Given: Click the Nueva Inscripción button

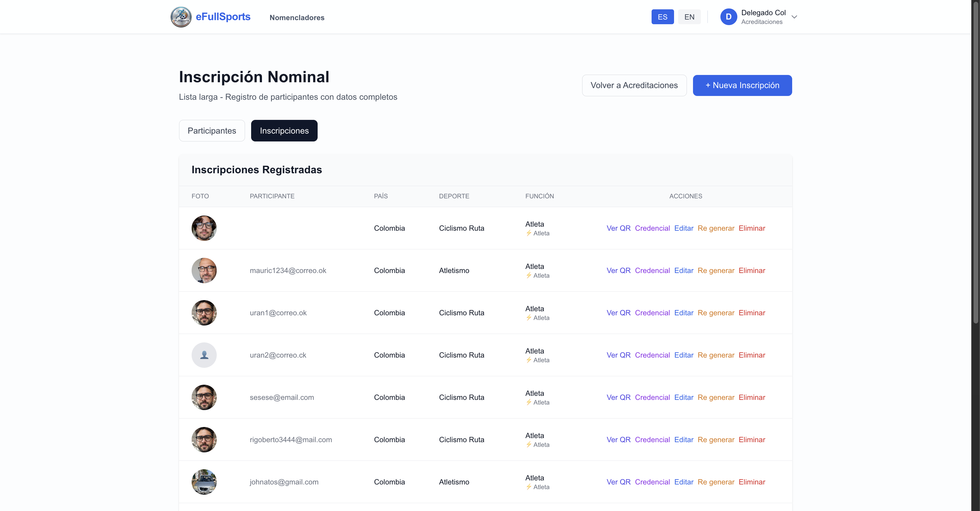Looking at the screenshot, I should click(742, 85).
